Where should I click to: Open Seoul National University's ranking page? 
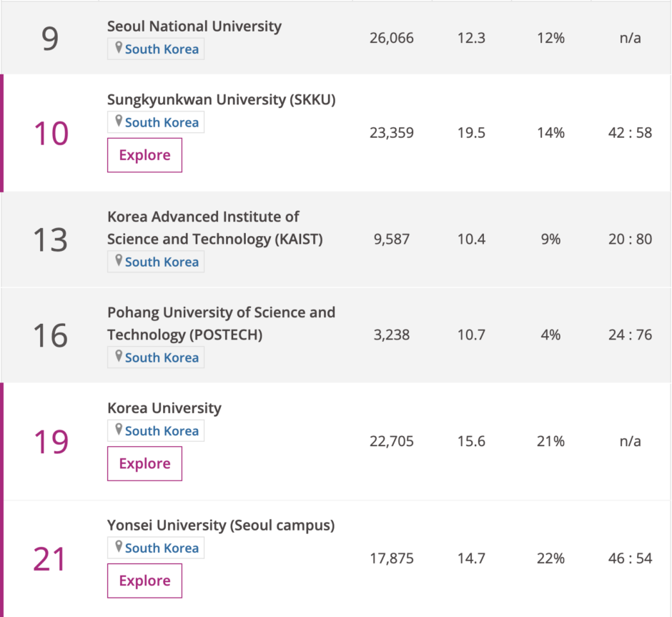tap(194, 26)
